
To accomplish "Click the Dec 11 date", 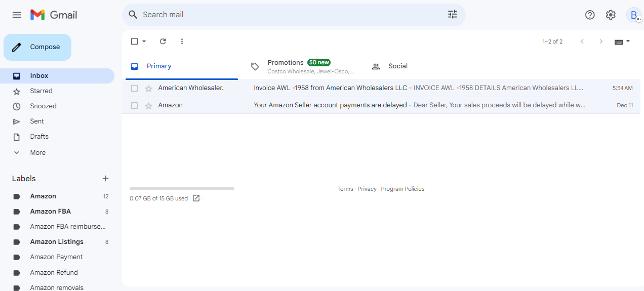I will 625,106.
